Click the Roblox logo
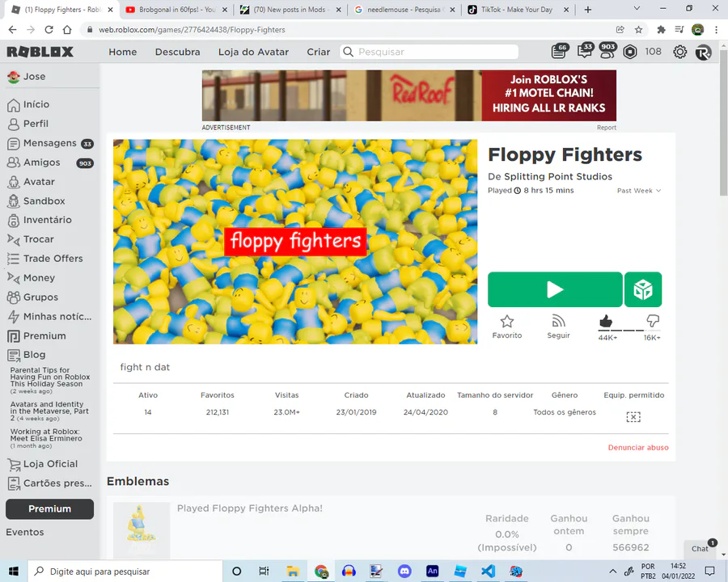 pyautogui.click(x=40, y=52)
